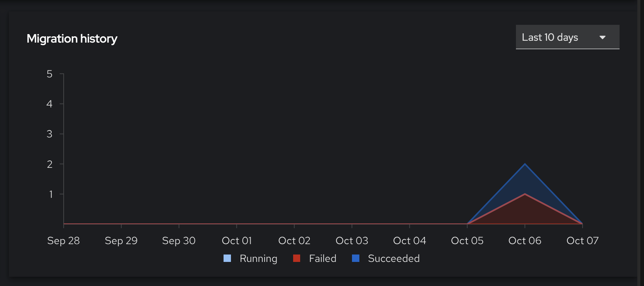Select the Sep 28 axis label
The height and width of the screenshot is (286, 644).
[x=64, y=241]
